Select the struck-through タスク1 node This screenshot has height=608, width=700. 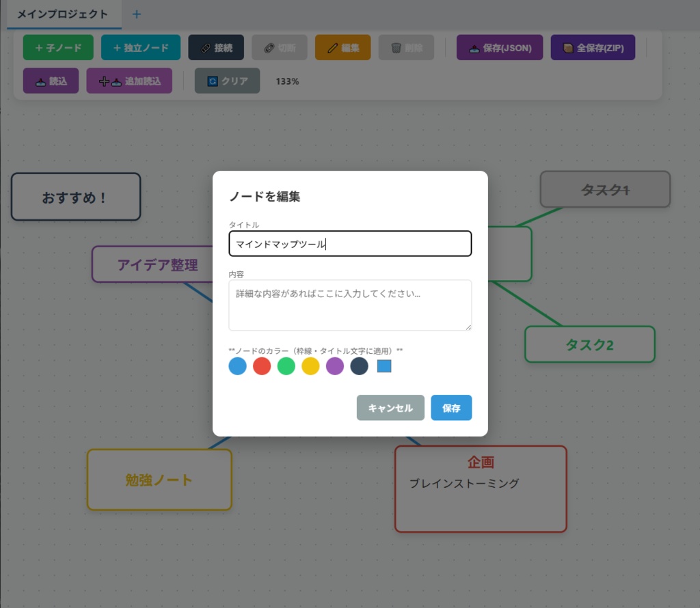pos(605,189)
